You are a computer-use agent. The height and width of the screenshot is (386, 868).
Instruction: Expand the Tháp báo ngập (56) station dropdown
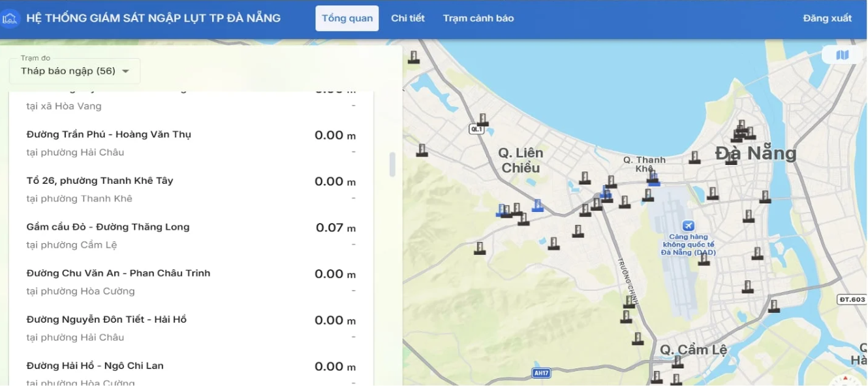pos(75,71)
